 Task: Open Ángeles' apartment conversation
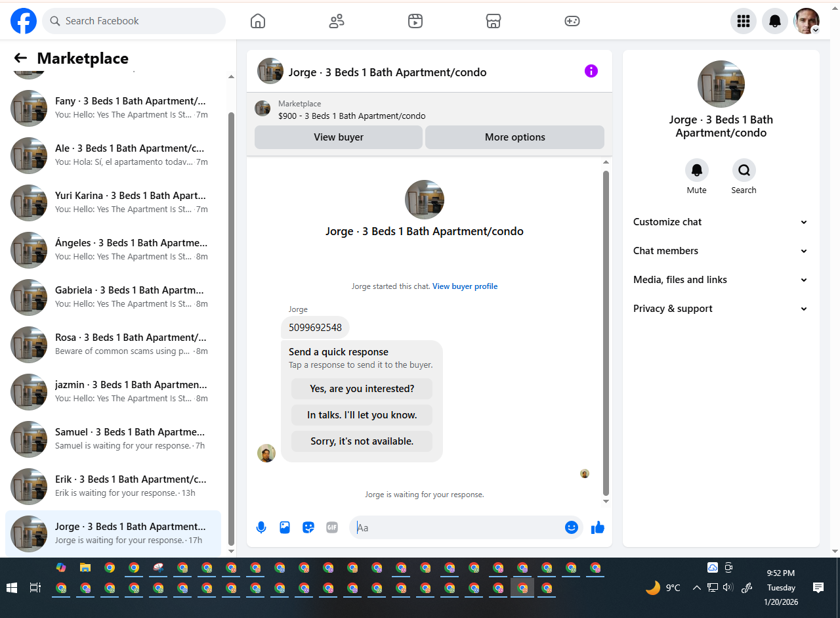pyautogui.click(x=113, y=250)
